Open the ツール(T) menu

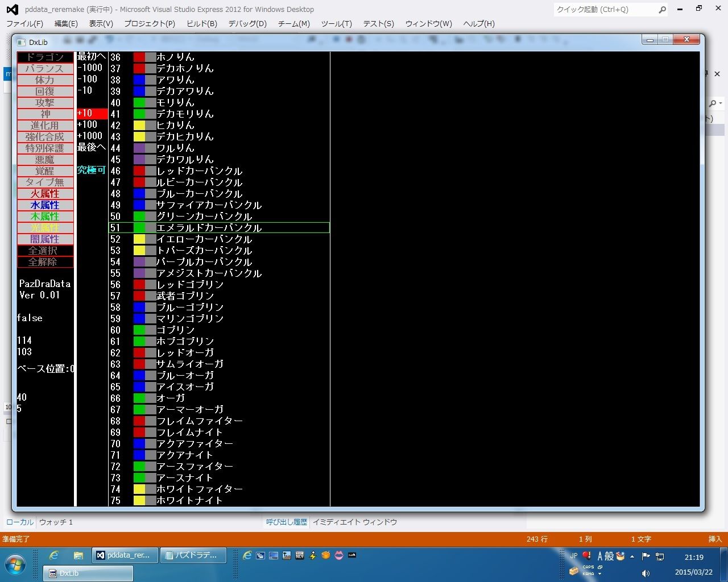click(x=337, y=23)
